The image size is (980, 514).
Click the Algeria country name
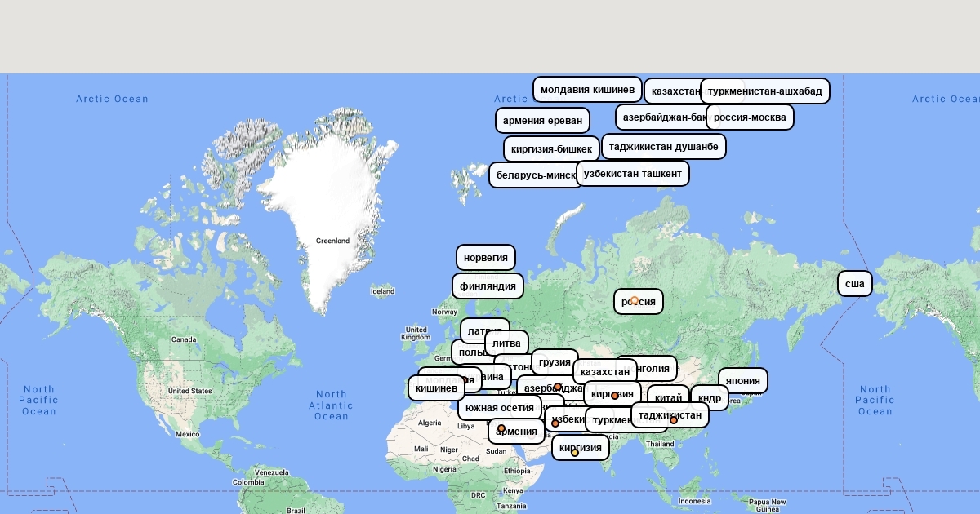(430, 423)
